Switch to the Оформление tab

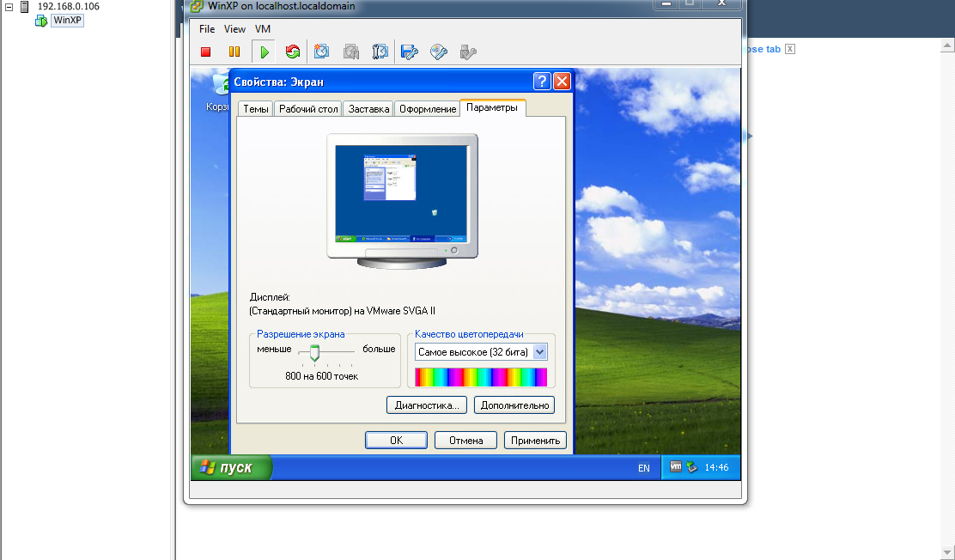tap(428, 108)
